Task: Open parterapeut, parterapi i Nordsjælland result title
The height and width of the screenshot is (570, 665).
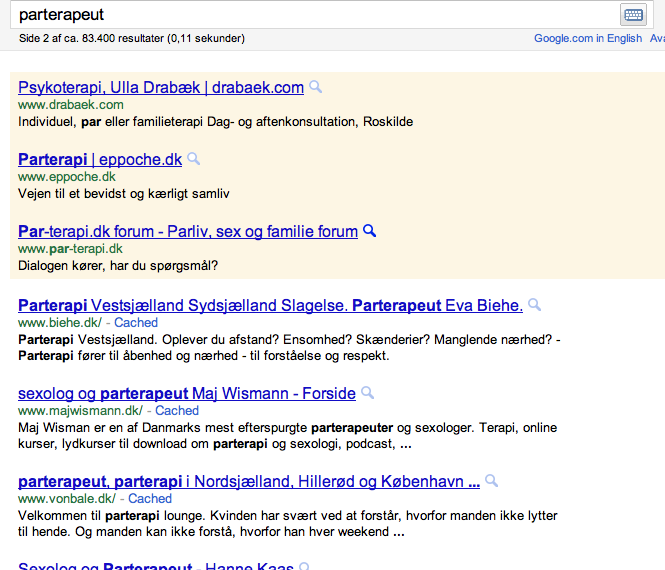Action: [x=249, y=482]
